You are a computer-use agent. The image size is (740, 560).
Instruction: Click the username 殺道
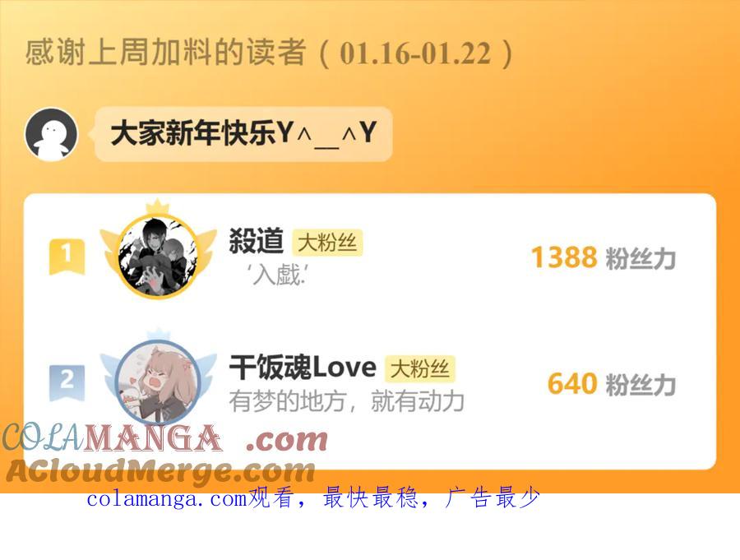(x=257, y=241)
